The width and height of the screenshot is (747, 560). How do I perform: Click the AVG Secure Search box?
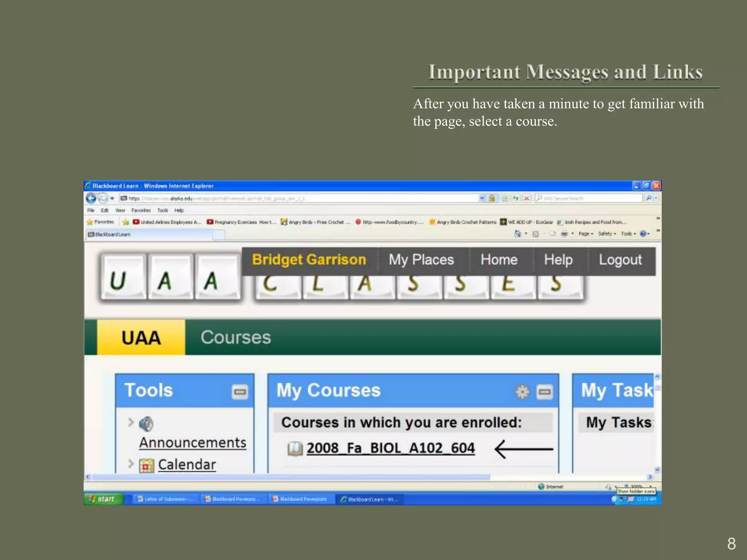588,198
